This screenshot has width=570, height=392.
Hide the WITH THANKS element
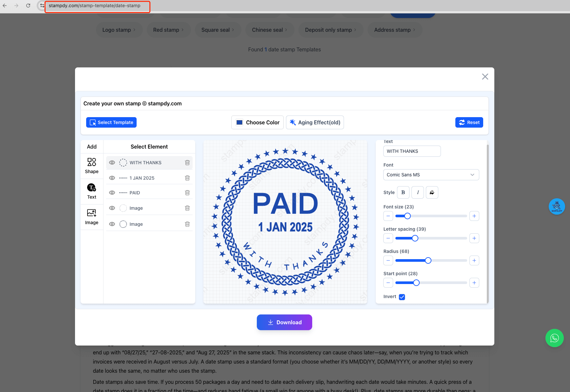pos(112,162)
